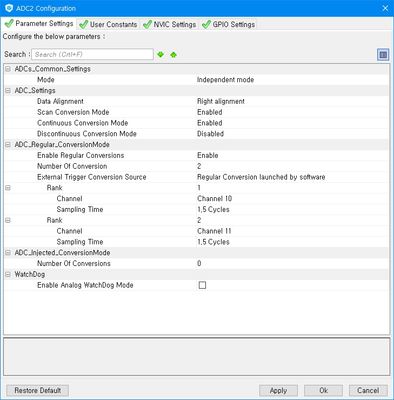The height and width of the screenshot is (400, 394).
Task: Collapse the WatchDog group
Action: pos(8,274)
